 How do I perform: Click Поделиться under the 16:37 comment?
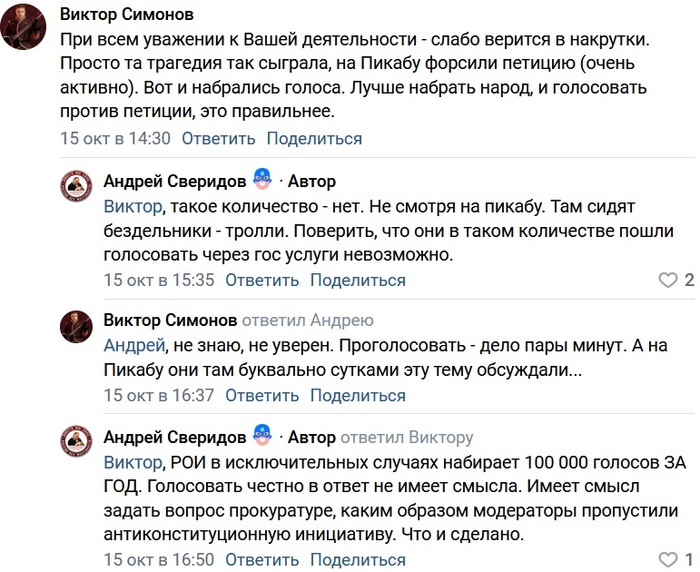click(x=358, y=395)
